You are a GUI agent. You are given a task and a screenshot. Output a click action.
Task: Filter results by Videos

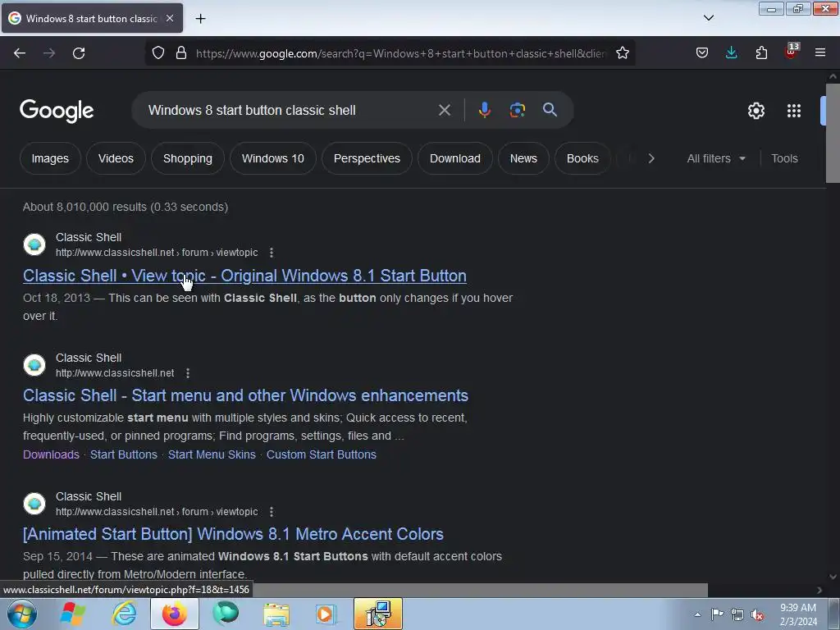116,158
